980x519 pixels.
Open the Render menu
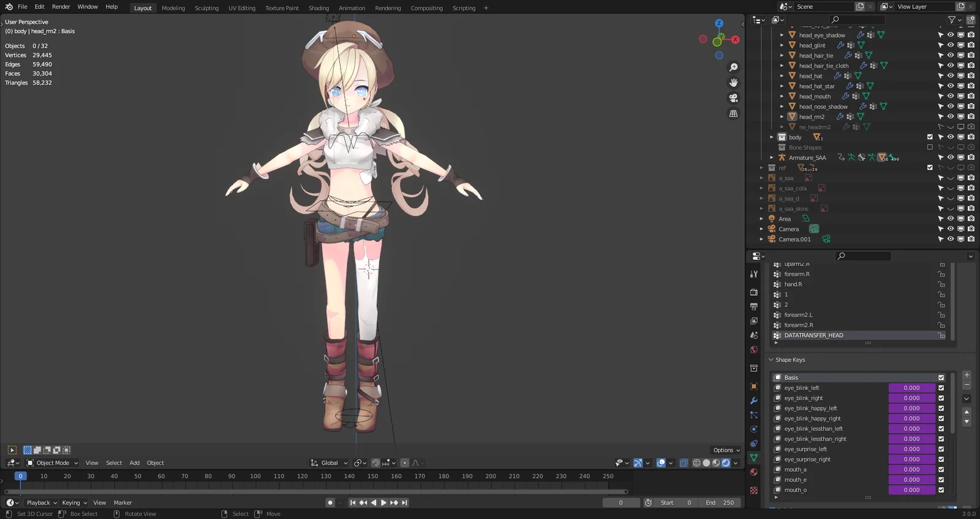click(61, 7)
